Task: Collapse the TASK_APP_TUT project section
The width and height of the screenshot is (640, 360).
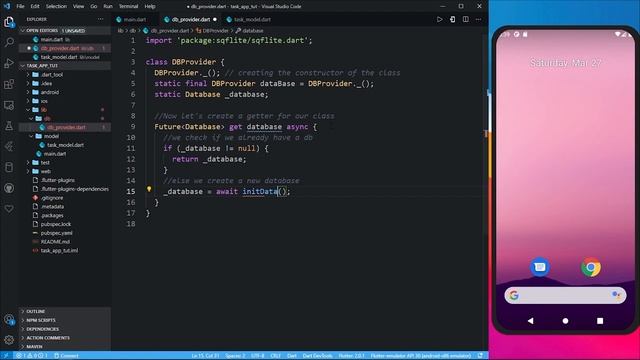Action: (x=64, y=66)
